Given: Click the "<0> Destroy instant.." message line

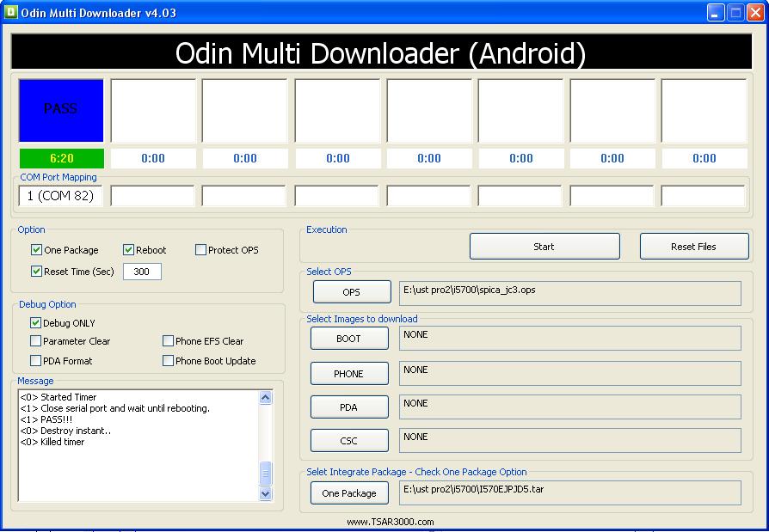Looking at the screenshot, I should 65,431.
